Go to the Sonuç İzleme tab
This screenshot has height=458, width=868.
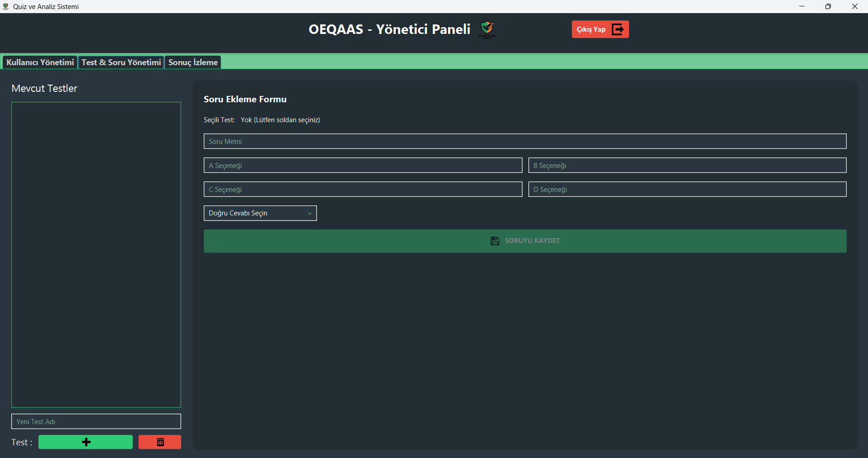coord(193,62)
